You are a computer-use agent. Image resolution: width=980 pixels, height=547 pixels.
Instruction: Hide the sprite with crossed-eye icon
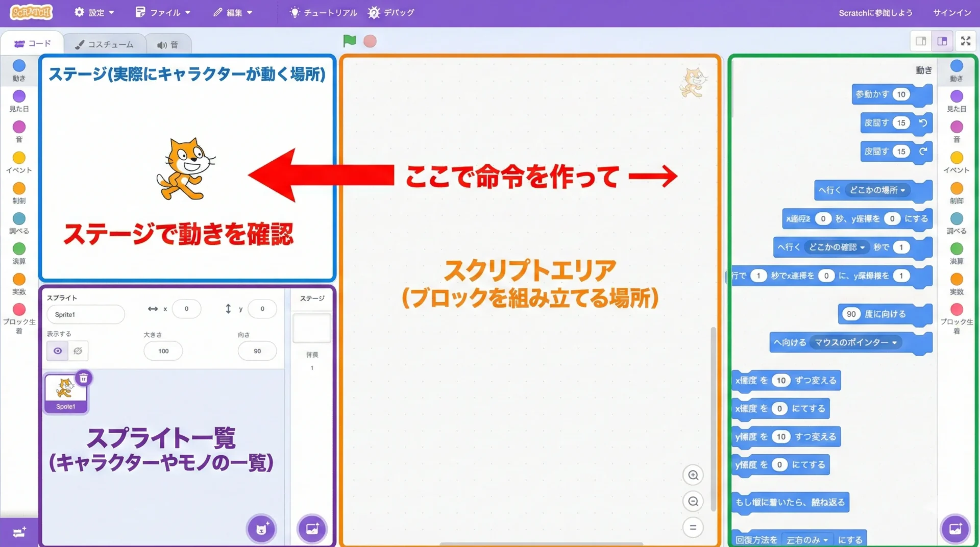[x=78, y=351]
